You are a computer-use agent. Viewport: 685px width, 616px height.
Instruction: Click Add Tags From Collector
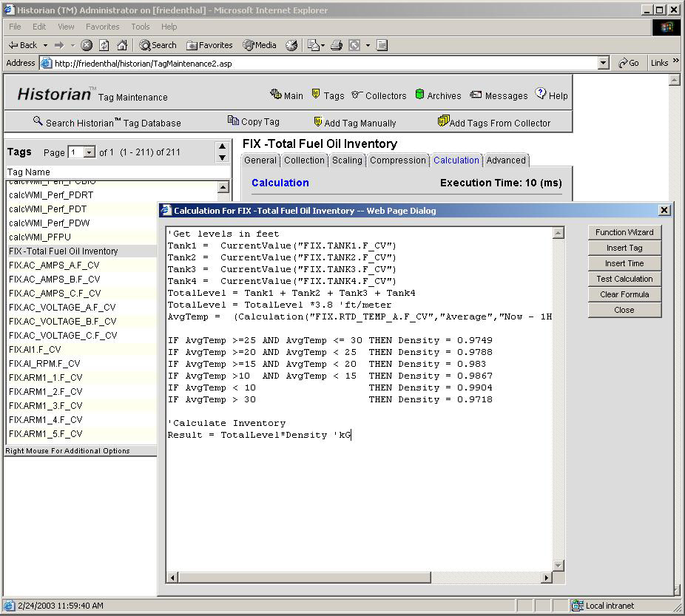coord(494,122)
